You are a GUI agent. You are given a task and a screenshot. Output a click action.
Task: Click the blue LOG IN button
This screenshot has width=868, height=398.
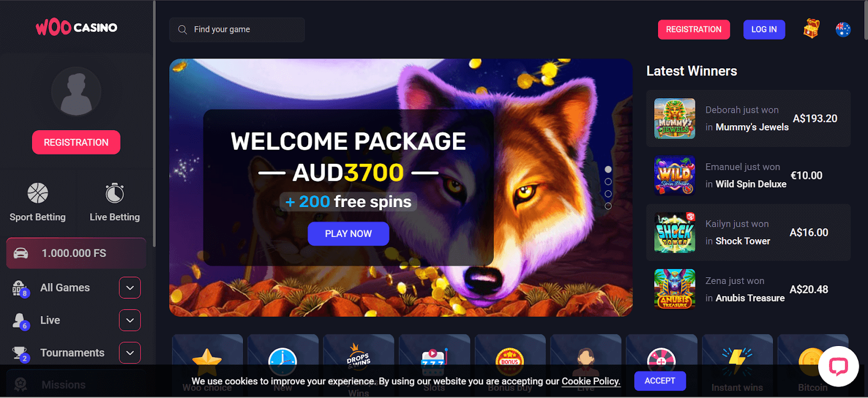coord(764,29)
